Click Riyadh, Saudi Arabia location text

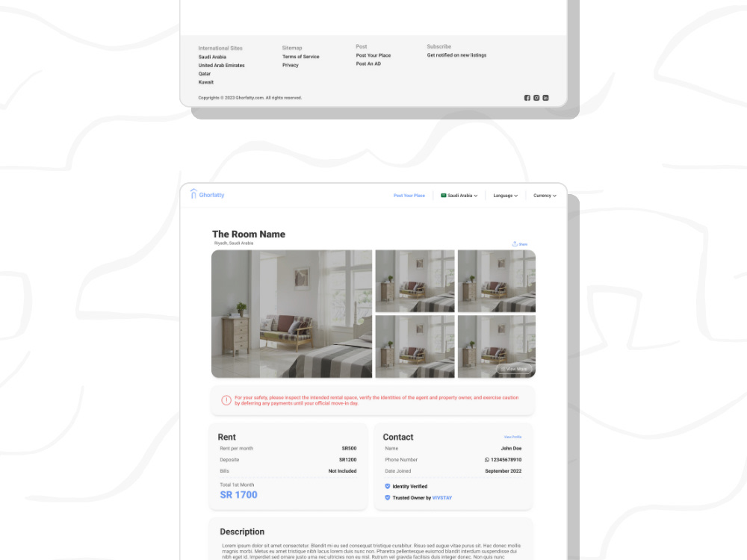pyautogui.click(x=233, y=243)
